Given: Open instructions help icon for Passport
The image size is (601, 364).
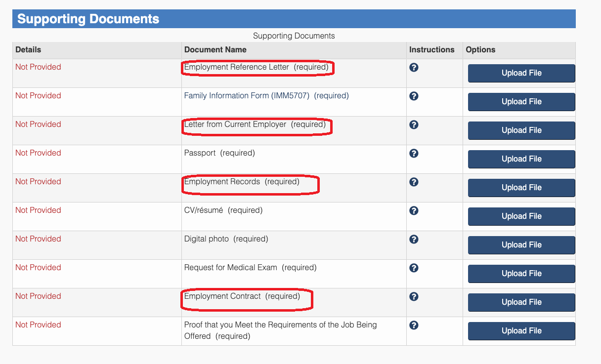Looking at the screenshot, I should click(x=414, y=153).
